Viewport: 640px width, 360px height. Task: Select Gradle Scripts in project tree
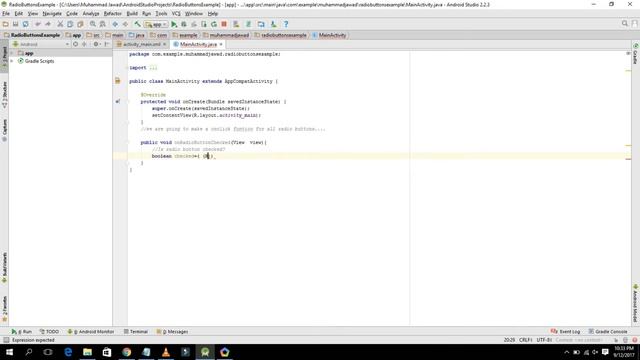pyautogui.click(x=39, y=61)
